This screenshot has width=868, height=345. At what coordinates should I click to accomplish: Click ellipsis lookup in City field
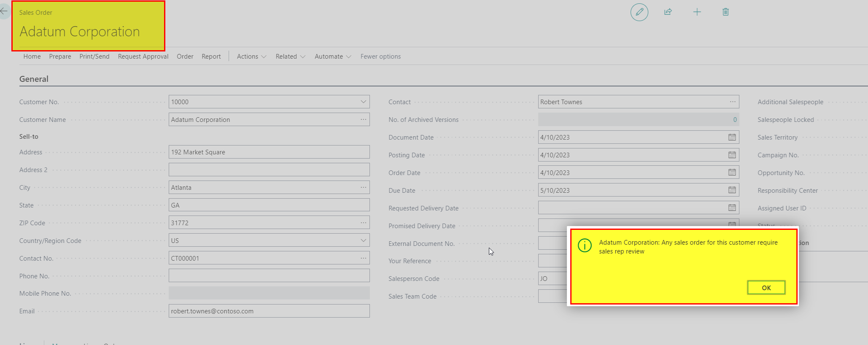(364, 187)
